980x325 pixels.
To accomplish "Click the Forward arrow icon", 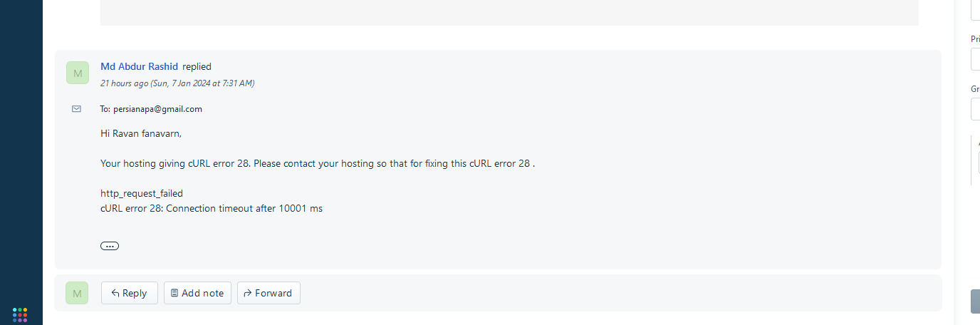I will point(248,293).
